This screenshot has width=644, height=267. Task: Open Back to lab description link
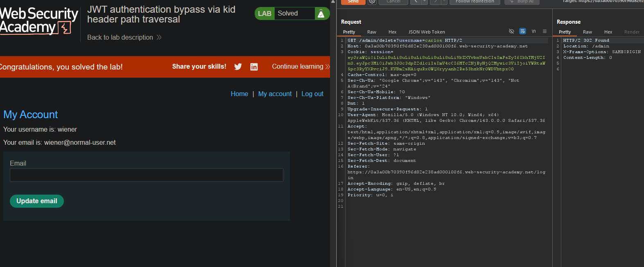click(124, 37)
